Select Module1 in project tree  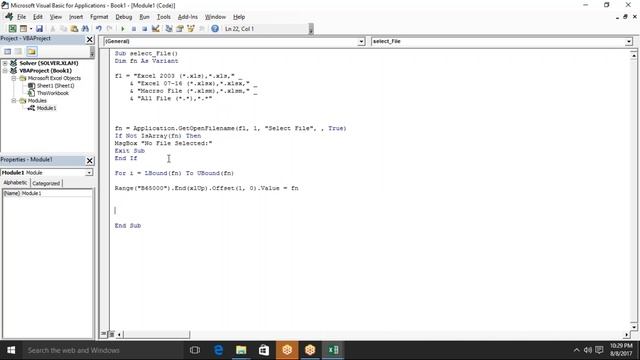pos(46,108)
